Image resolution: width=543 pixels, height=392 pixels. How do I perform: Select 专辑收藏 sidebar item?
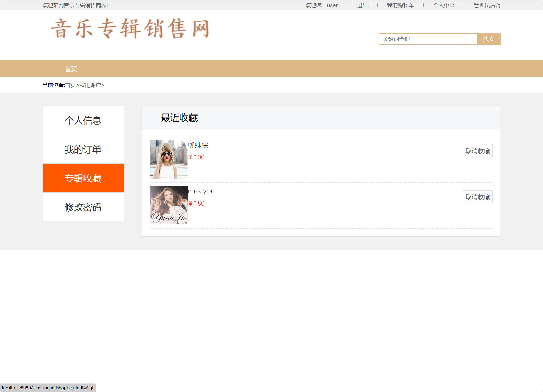(83, 178)
